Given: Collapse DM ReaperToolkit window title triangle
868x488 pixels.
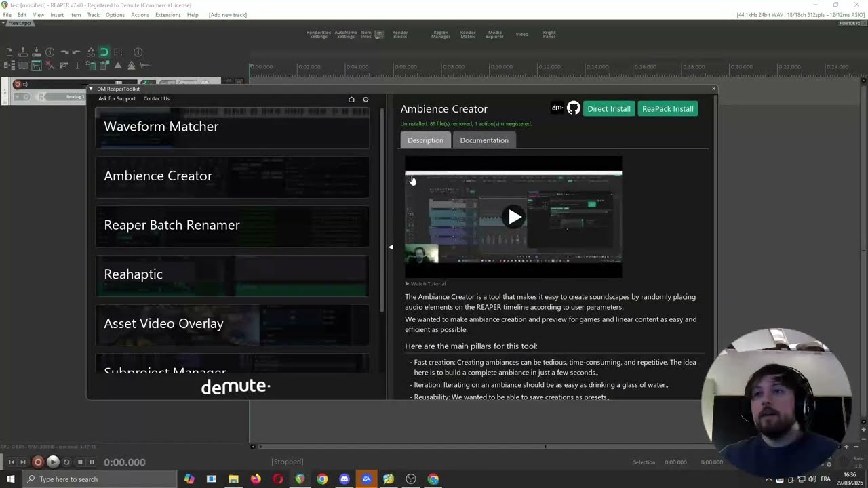Looking at the screenshot, I should coord(91,89).
